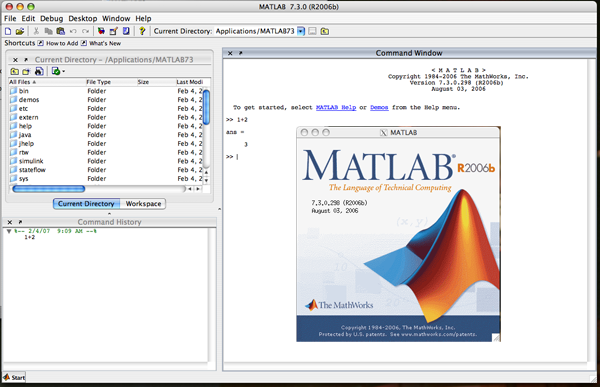Close the Current Directory panel
This screenshot has height=387, width=600.
click(x=15, y=60)
